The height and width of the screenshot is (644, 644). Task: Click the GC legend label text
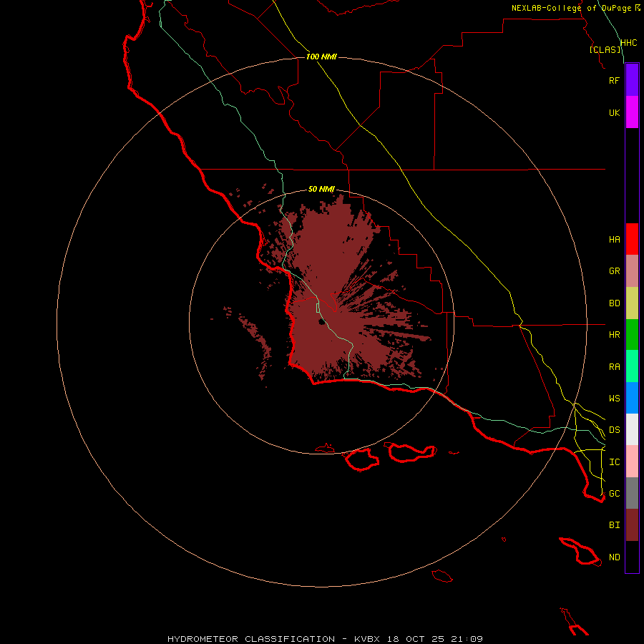point(614,493)
